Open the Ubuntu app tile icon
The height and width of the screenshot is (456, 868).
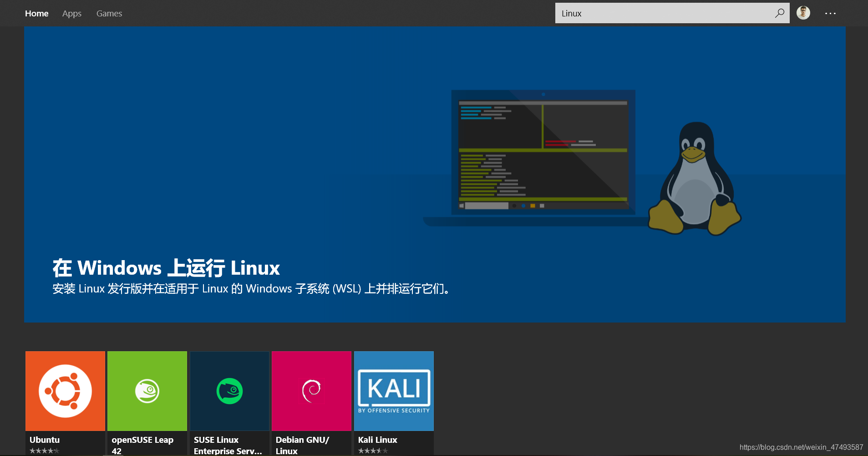[x=65, y=391]
